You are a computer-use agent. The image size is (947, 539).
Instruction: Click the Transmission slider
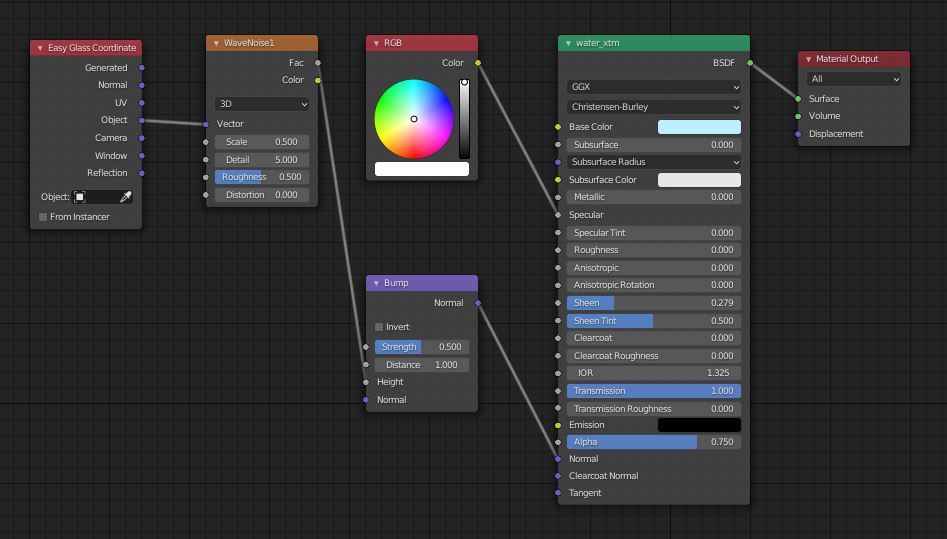coord(653,391)
